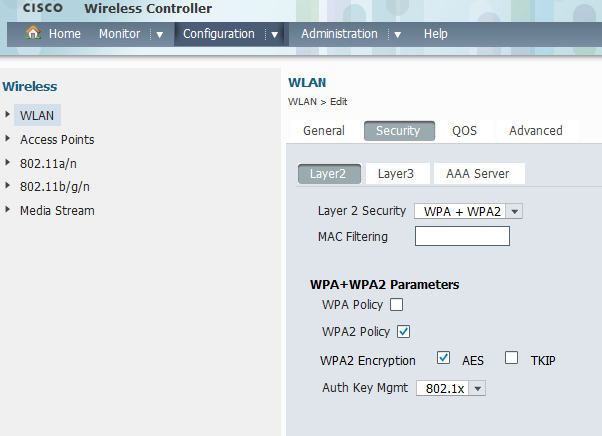Click the MAC Filtering input field
This screenshot has height=436, width=602.
pos(462,236)
